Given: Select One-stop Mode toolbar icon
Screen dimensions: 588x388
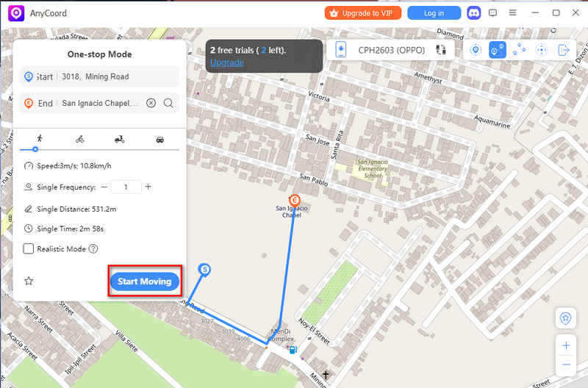Looking at the screenshot, I should [x=498, y=50].
